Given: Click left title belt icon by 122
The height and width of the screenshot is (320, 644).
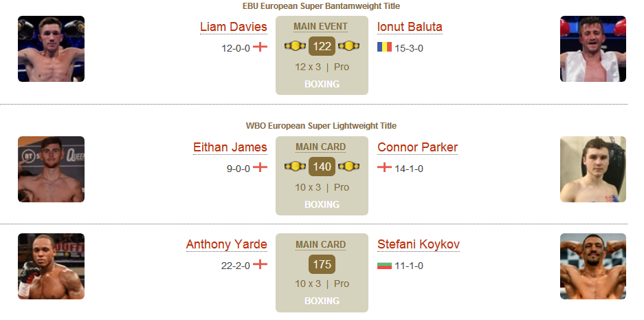Looking at the screenshot, I should 296,46.
